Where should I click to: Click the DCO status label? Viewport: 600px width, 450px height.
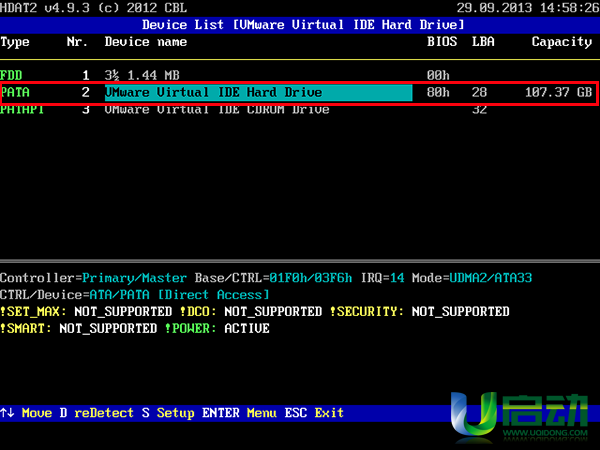pyautogui.click(x=198, y=311)
